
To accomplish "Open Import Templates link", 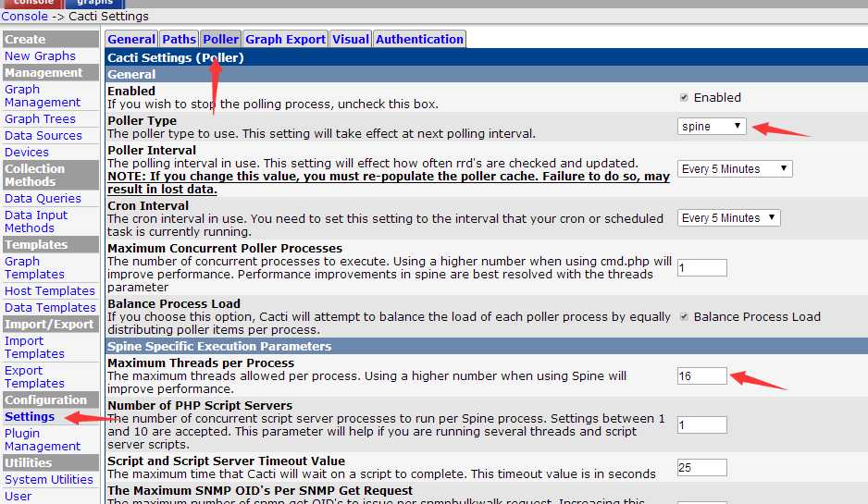I will 34,348.
